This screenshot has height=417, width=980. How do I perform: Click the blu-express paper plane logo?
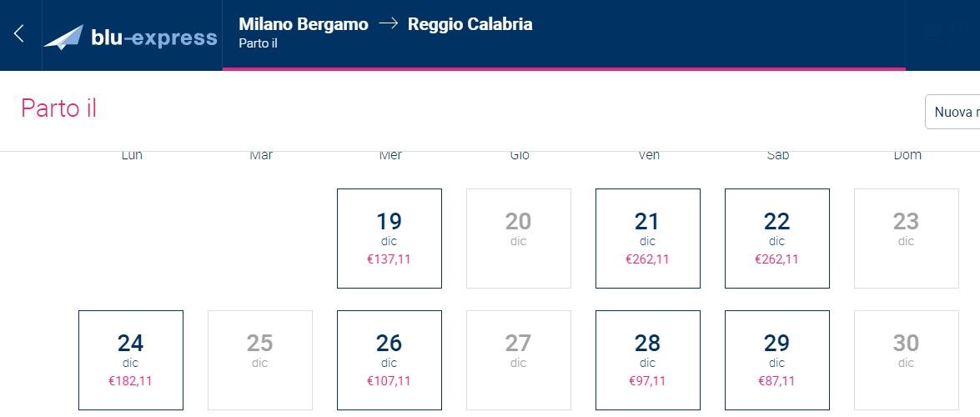pyautogui.click(x=63, y=38)
